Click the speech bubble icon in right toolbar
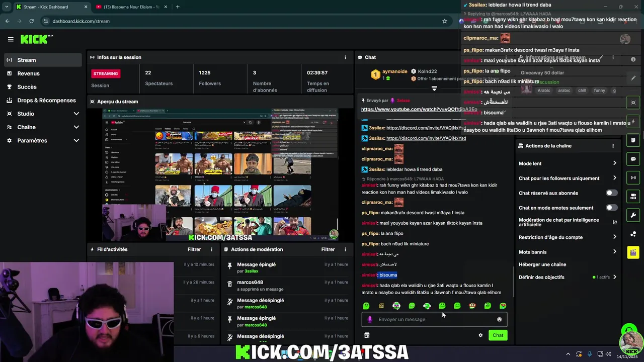 click(x=633, y=159)
